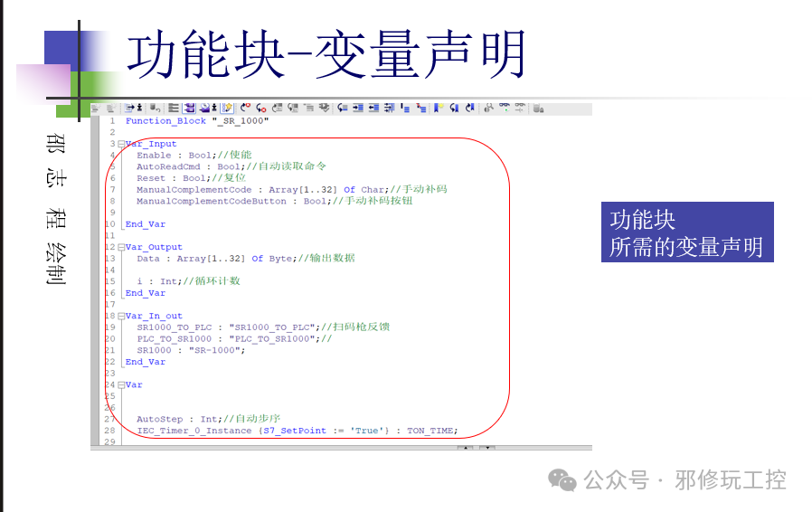
Task: Click the TON_TIME data type
Action: (430, 431)
